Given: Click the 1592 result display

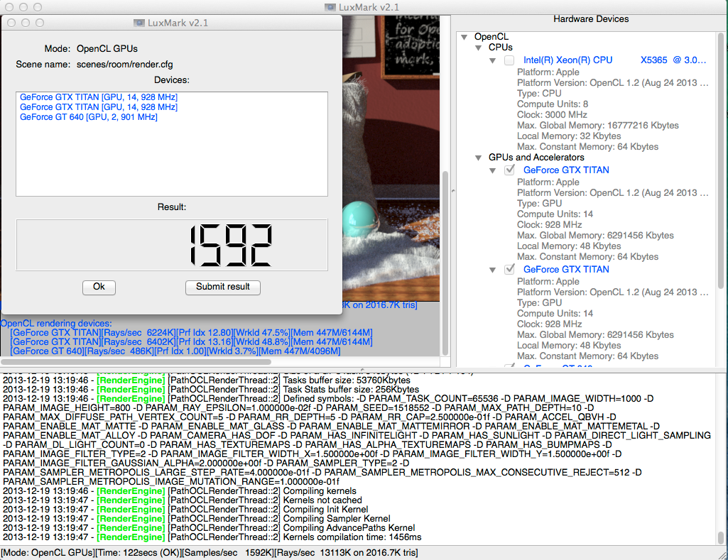Looking at the screenshot, I should pyautogui.click(x=172, y=245).
